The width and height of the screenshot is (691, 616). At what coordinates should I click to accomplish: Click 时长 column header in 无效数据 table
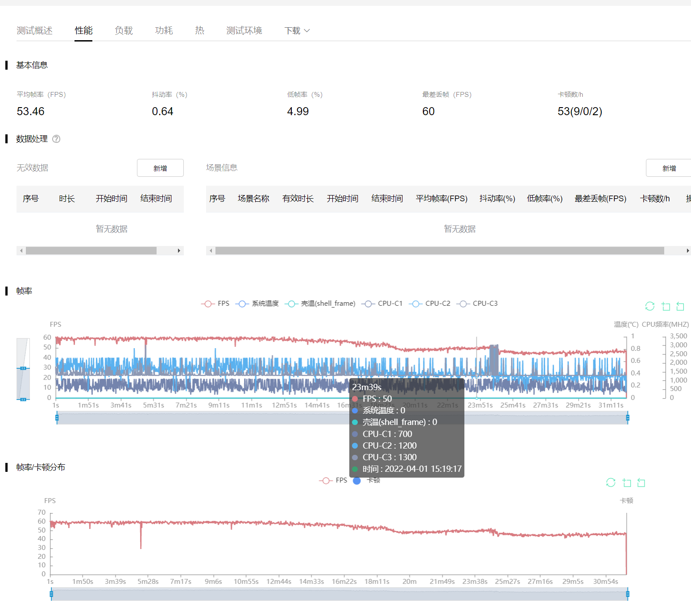click(x=67, y=199)
